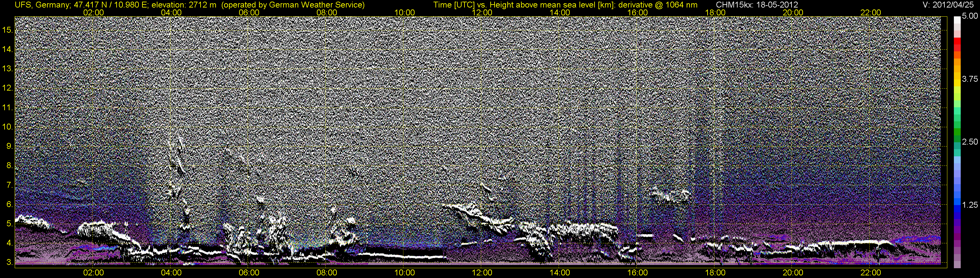The height and width of the screenshot is (278, 980).
Task: Click the '9.' height axis label
Action: coord(9,146)
